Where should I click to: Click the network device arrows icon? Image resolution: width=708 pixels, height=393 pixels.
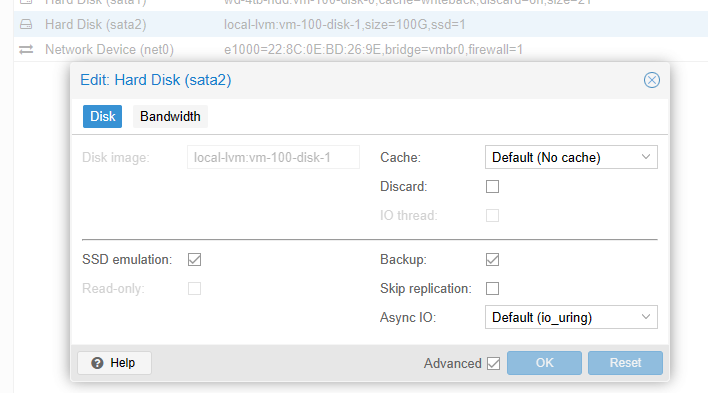coord(26,49)
